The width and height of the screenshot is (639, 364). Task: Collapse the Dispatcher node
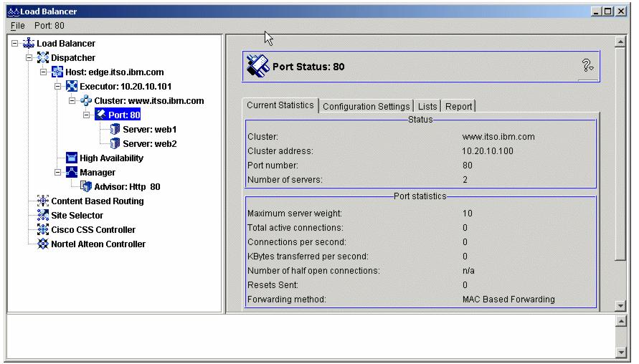[x=29, y=57]
